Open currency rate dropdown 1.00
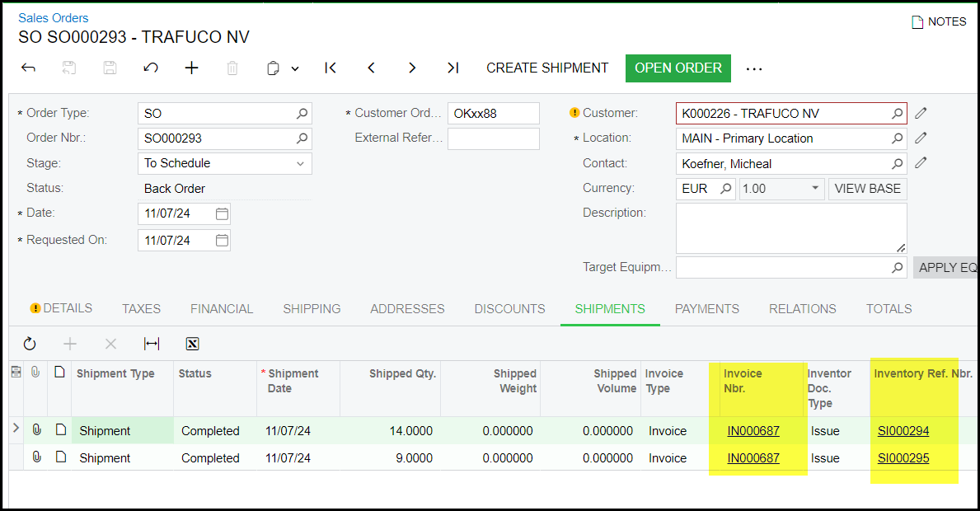Image resolution: width=980 pixels, height=511 pixels. click(x=815, y=189)
